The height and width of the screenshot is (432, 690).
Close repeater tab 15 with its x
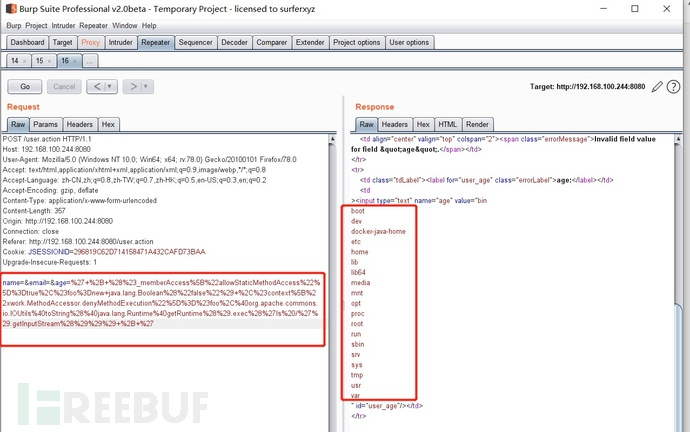[x=50, y=61]
